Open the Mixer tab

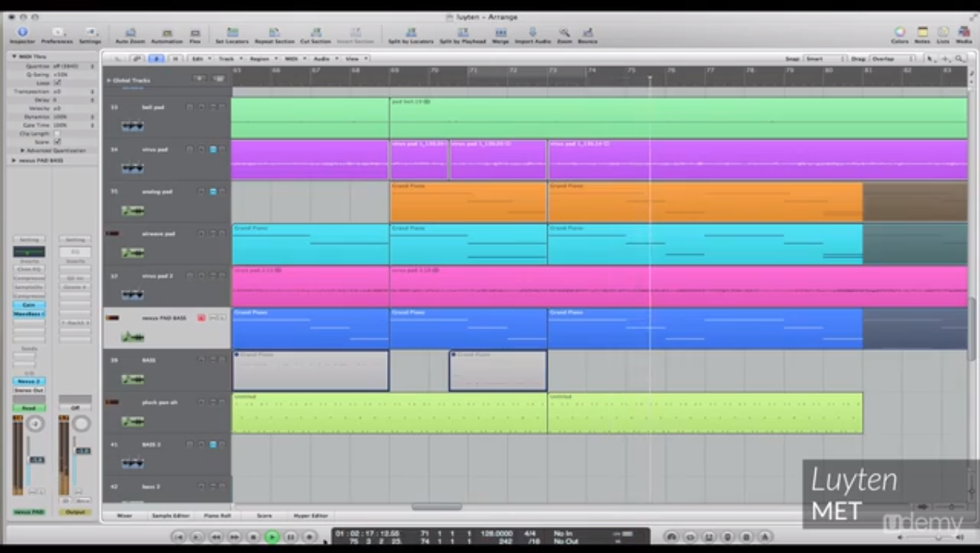[x=125, y=516]
